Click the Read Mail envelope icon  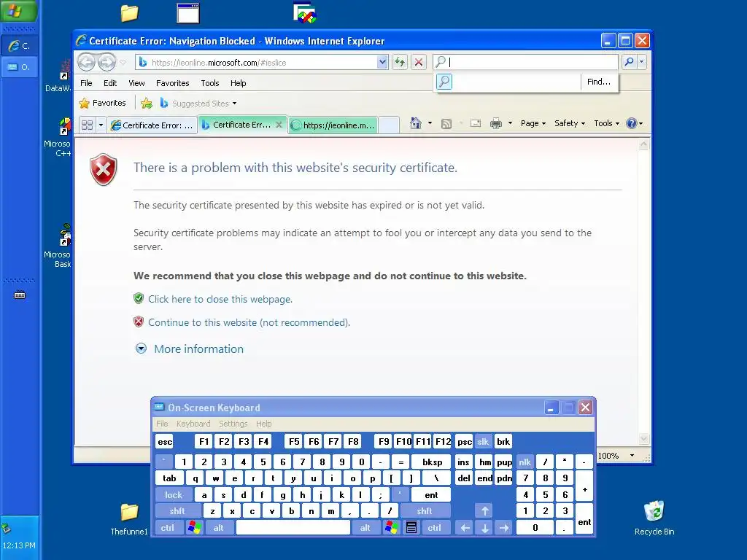pos(476,123)
